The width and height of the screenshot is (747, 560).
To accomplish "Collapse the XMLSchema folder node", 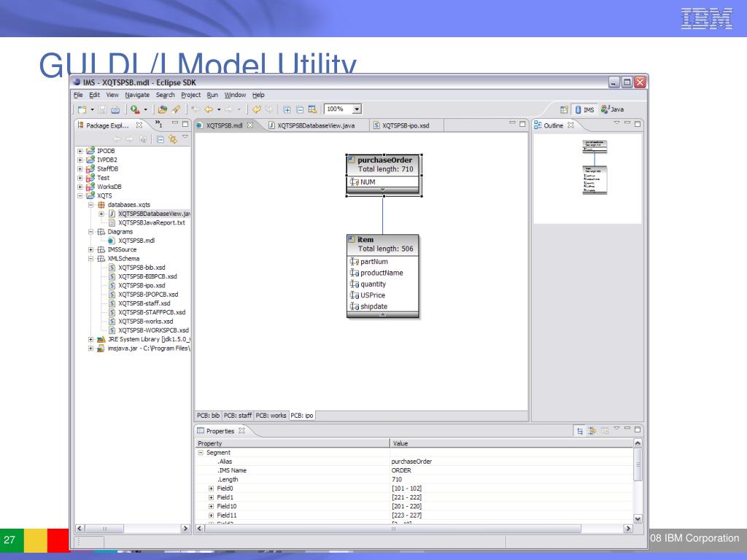I will pos(90,259).
